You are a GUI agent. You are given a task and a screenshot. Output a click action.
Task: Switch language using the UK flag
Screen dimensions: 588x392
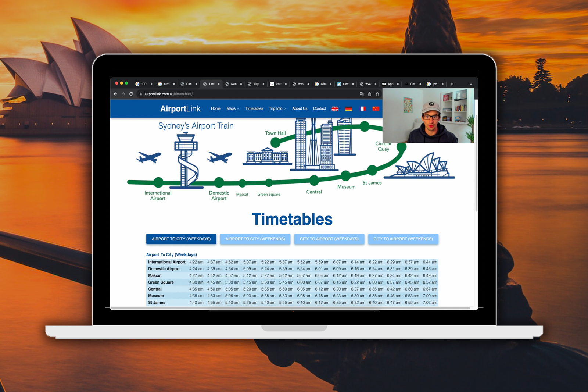[x=335, y=108]
